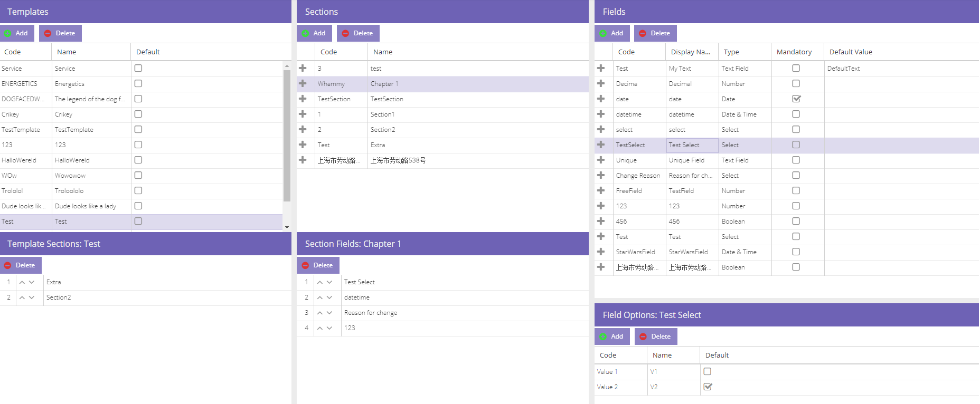Select the Wowowow template row

(141, 176)
